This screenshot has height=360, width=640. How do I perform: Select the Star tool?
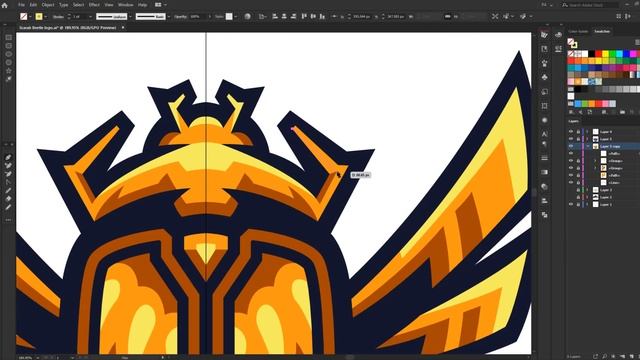[x=9, y=71]
